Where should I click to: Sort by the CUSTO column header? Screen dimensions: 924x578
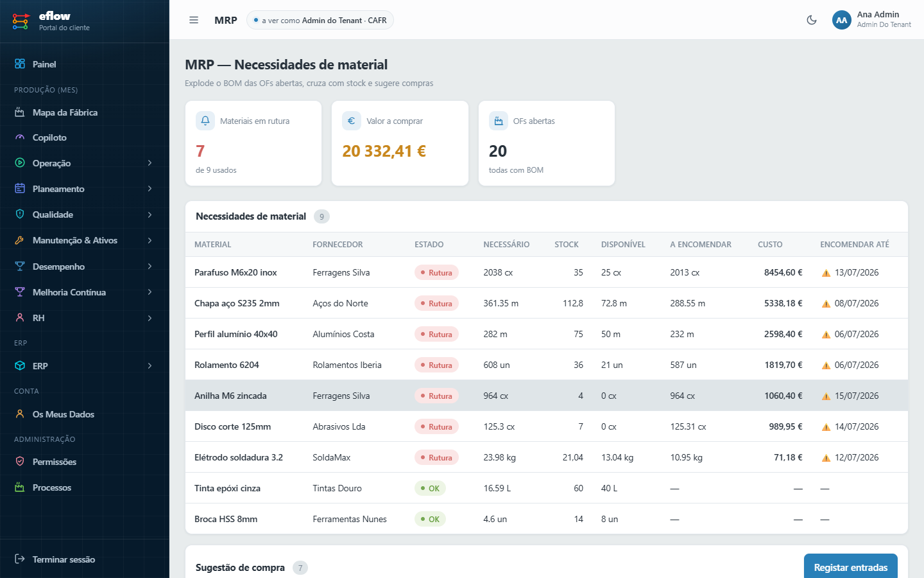click(x=770, y=245)
